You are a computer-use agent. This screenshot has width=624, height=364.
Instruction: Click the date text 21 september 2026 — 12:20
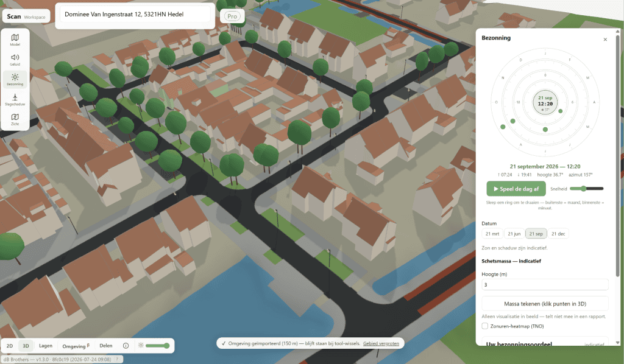545,167
